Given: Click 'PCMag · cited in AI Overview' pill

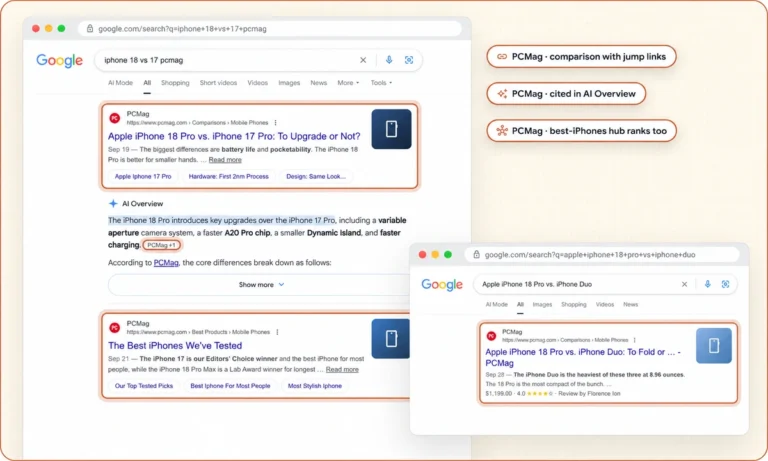Looking at the screenshot, I should tap(566, 94).
